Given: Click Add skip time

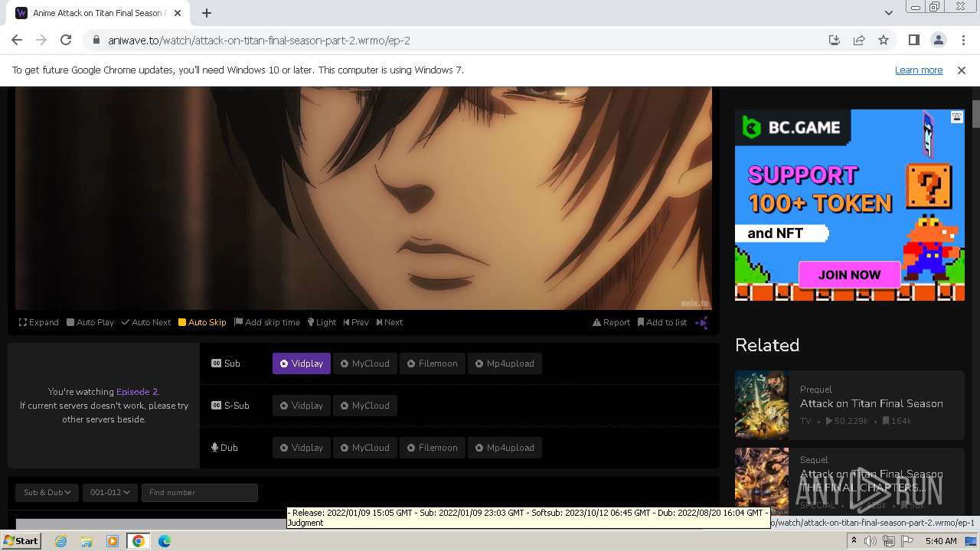Looking at the screenshot, I should click(267, 322).
